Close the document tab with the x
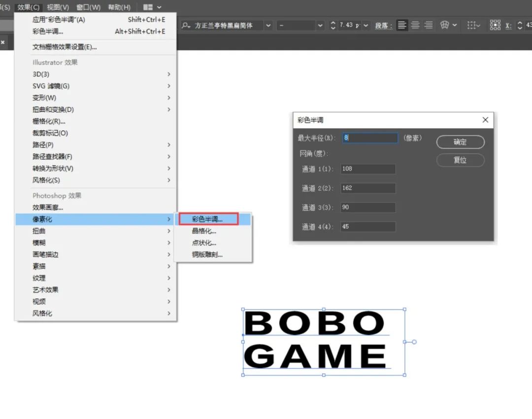Viewport: 532px width, 419px height. [x=3, y=42]
